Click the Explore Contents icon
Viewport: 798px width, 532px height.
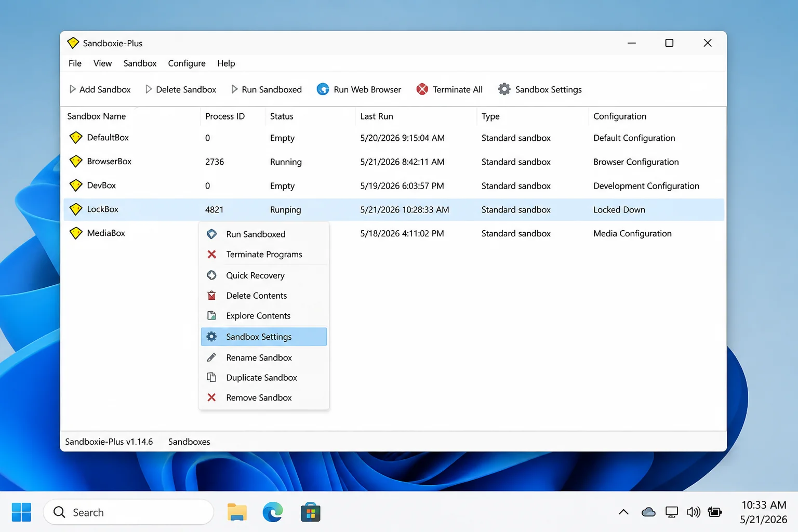pos(211,316)
